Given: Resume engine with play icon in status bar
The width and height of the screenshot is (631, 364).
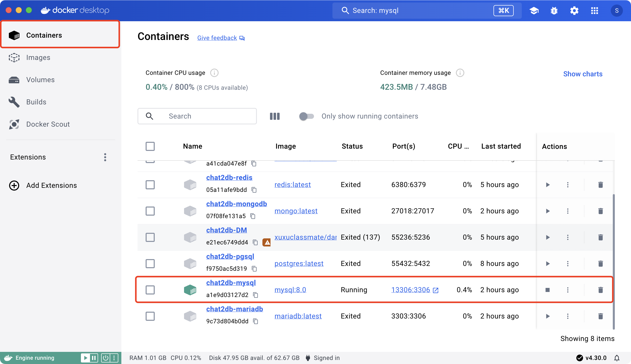Looking at the screenshot, I should pyautogui.click(x=85, y=358).
